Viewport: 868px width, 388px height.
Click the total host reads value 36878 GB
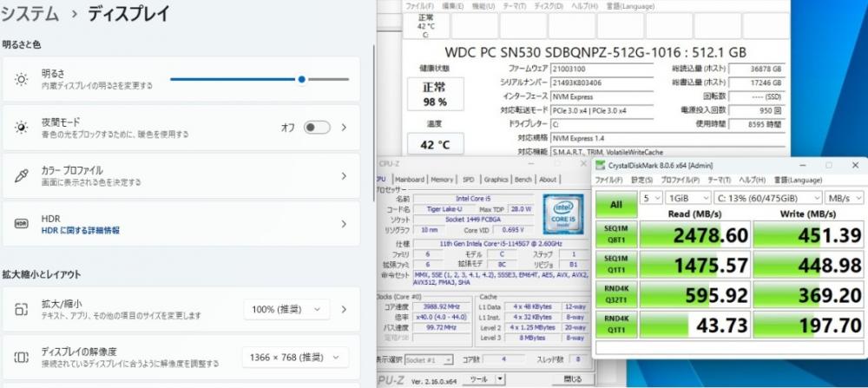pos(757,69)
